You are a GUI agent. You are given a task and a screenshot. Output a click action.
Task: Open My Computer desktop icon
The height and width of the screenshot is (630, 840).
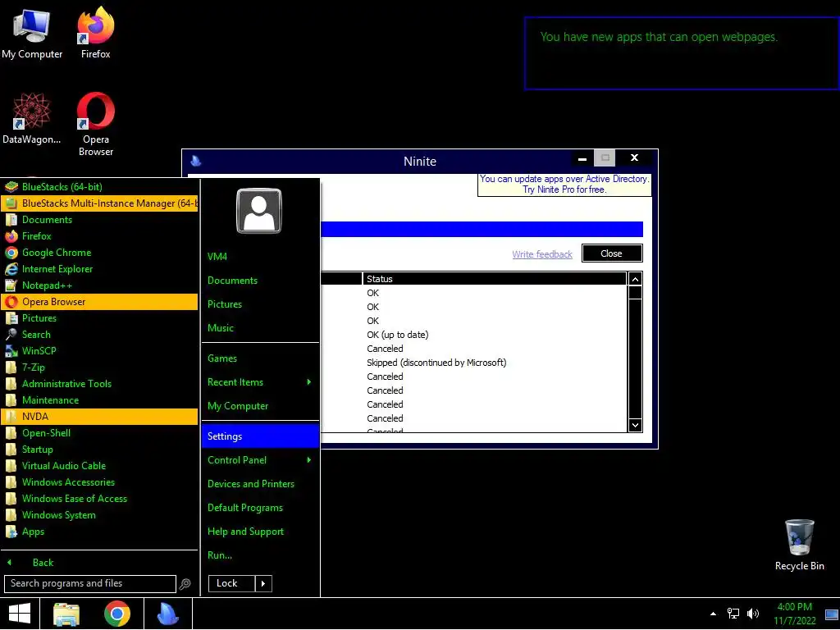(x=32, y=34)
